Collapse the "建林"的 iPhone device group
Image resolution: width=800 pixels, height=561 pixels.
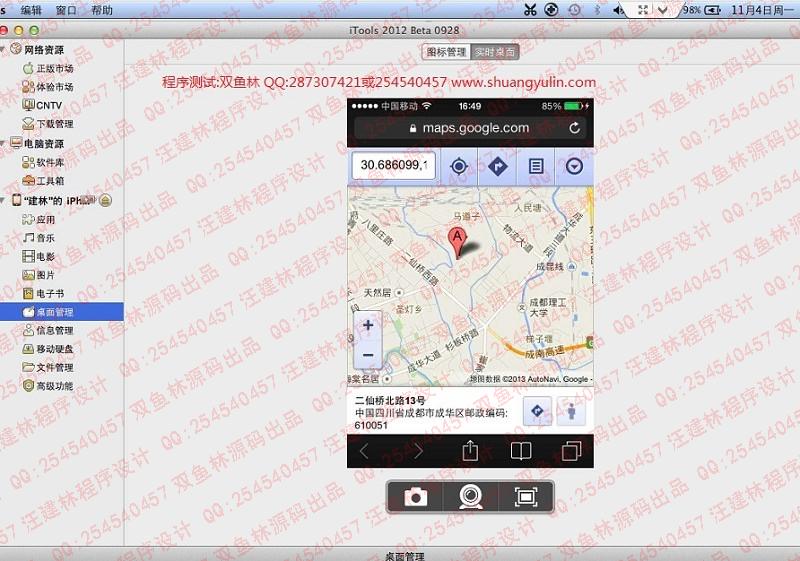pos(3,200)
